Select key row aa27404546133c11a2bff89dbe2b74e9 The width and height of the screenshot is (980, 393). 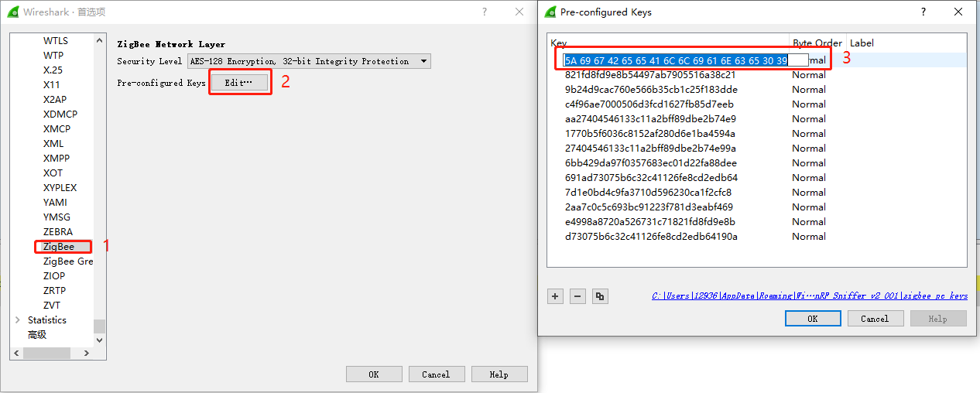(x=650, y=119)
